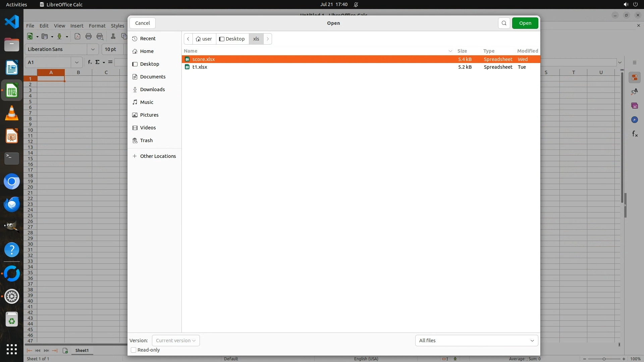The image size is (644, 362).
Task: Open the Insert menu
Action: 76,26
